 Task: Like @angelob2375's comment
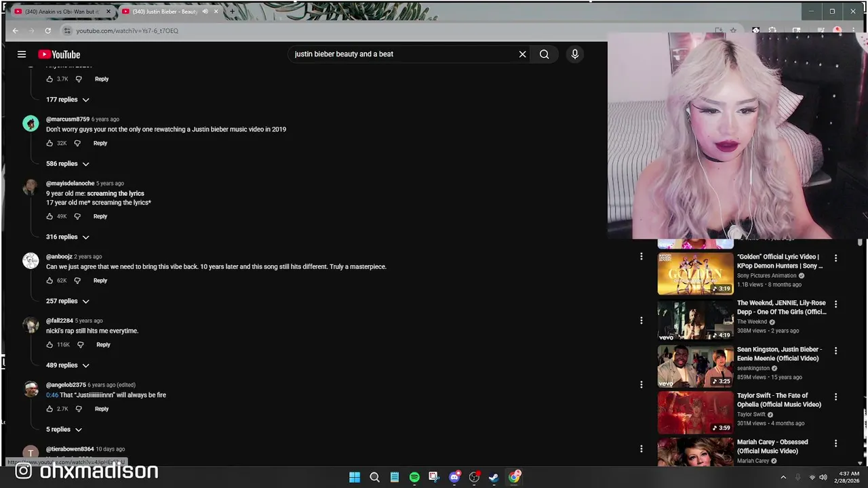click(50, 409)
